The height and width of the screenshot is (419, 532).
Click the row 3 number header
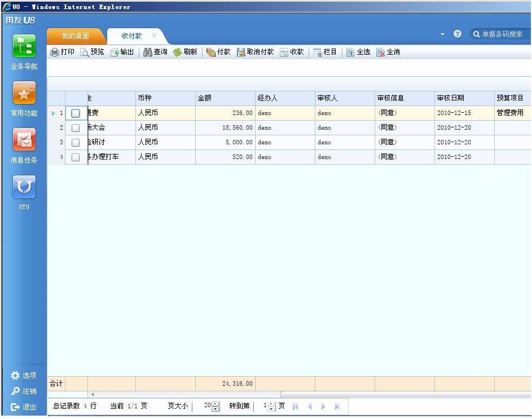coord(56,142)
